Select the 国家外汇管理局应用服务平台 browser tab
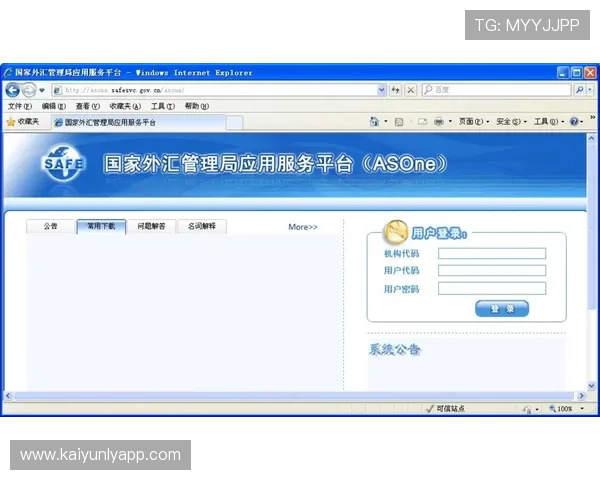The image size is (600, 480). coord(138,122)
